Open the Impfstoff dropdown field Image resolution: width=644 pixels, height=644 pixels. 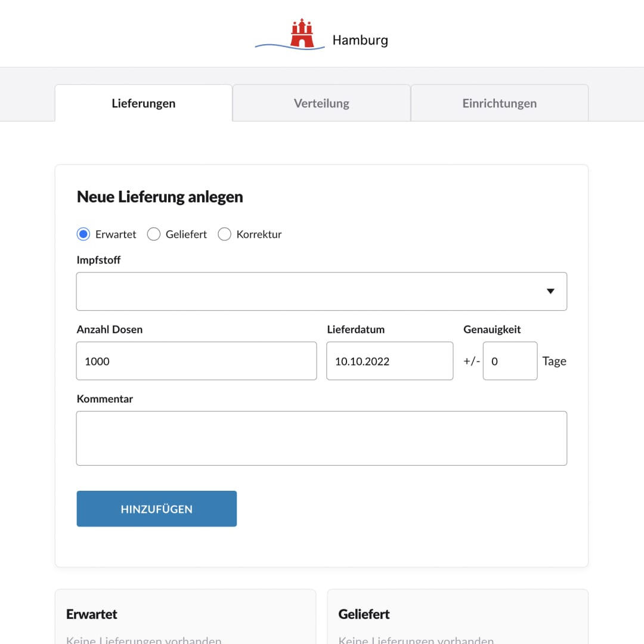310,292
